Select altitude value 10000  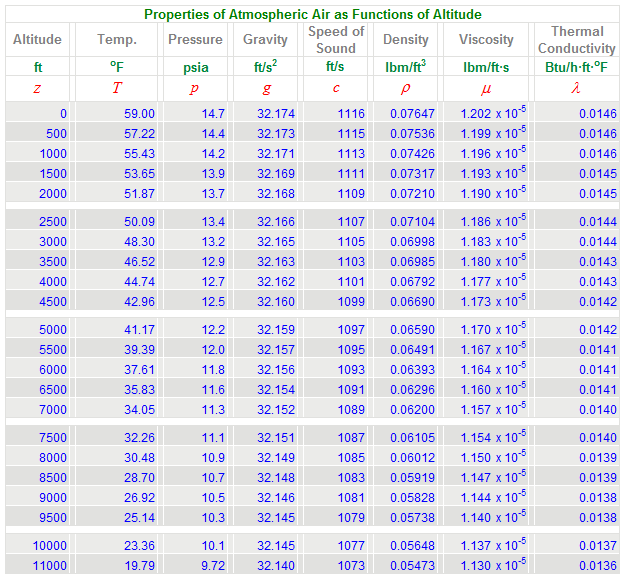pos(49,546)
